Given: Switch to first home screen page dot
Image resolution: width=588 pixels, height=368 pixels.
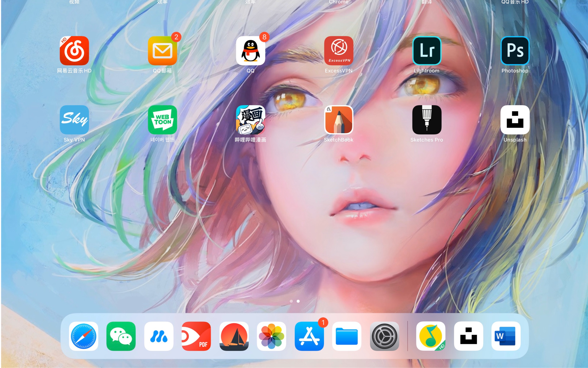Looking at the screenshot, I should pyautogui.click(x=291, y=301).
